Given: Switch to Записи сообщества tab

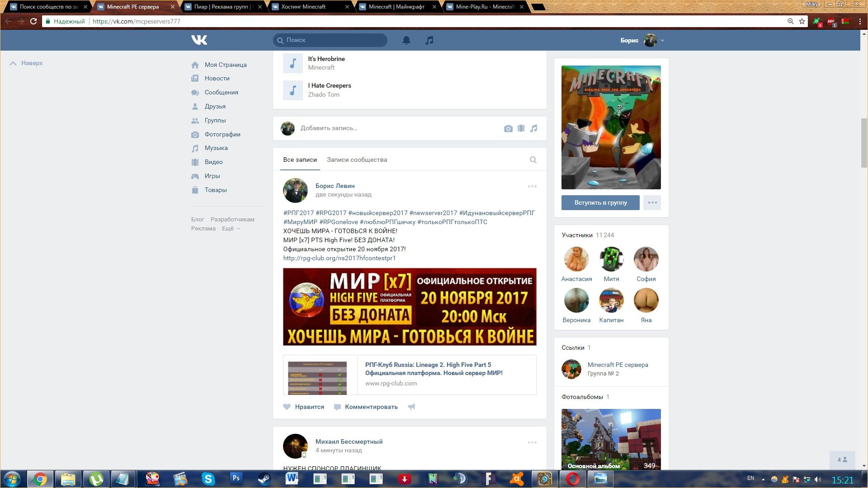Looking at the screenshot, I should pyautogui.click(x=357, y=160).
